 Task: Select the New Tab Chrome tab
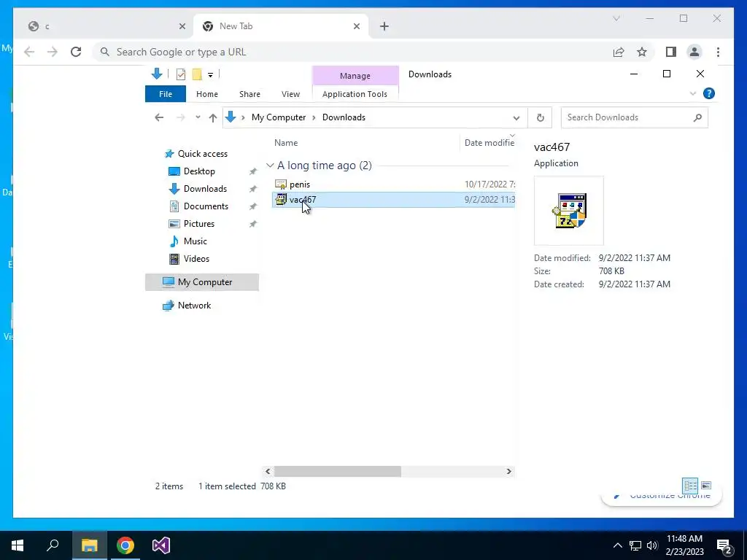tap(281, 26)
